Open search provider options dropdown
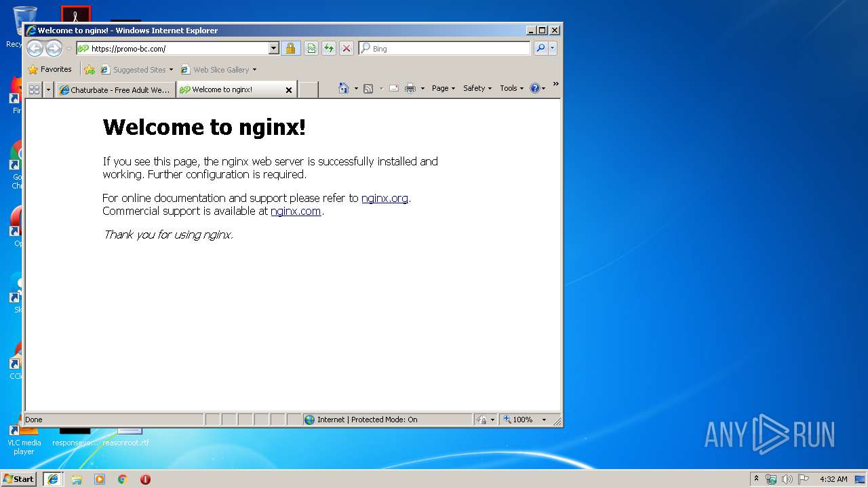This screenshot has width=868, height=488. coord(553,48)
